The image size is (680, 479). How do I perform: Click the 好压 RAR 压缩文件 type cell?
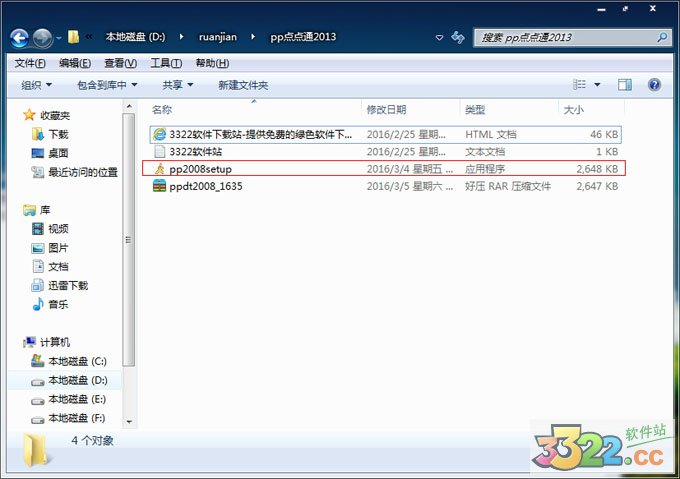508,186
